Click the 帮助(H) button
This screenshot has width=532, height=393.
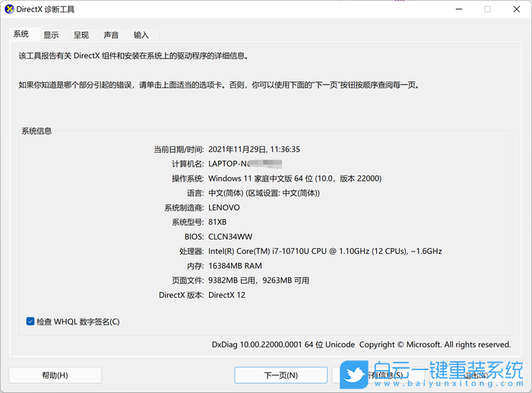coord(55,376)
